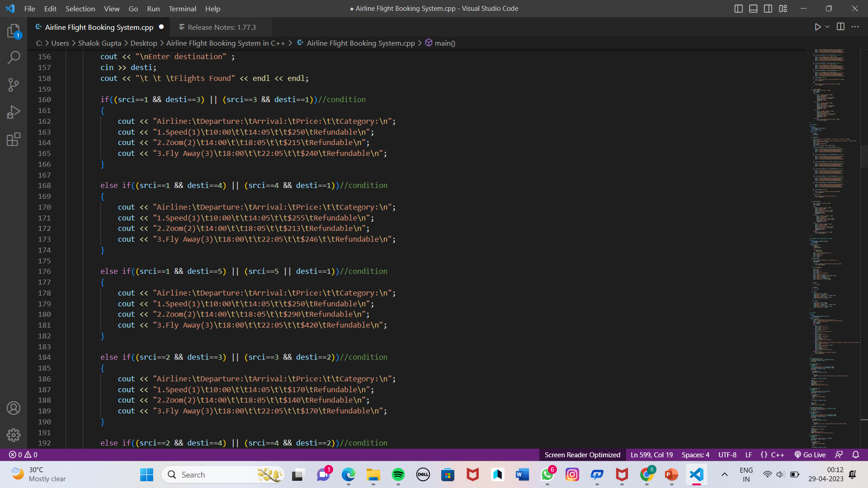Open the editor More Actions ellipsis menu
This screenshot has width=868, height=488.
point(855,27)
